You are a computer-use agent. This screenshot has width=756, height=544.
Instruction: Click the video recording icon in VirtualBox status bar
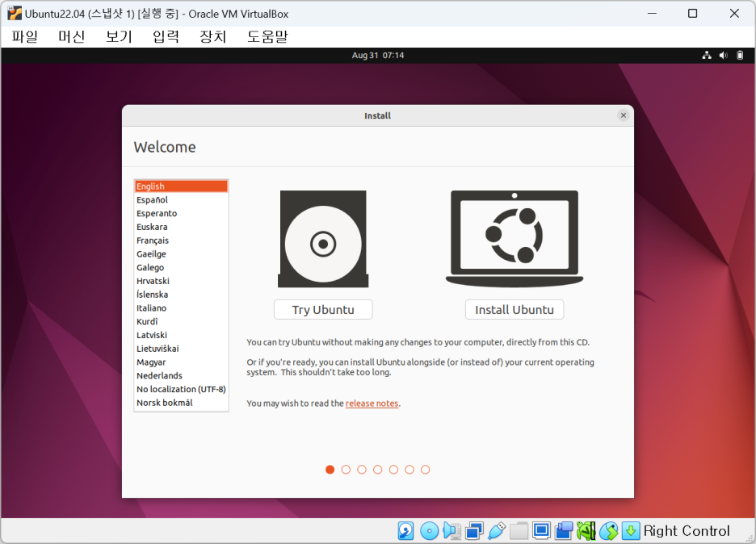pyautogui.click(x=563, y=530)
